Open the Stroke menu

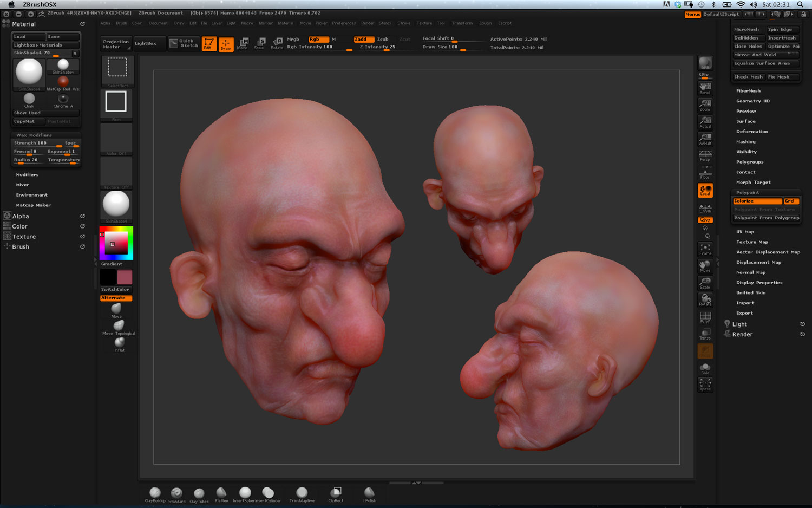[x=404, y=23]
